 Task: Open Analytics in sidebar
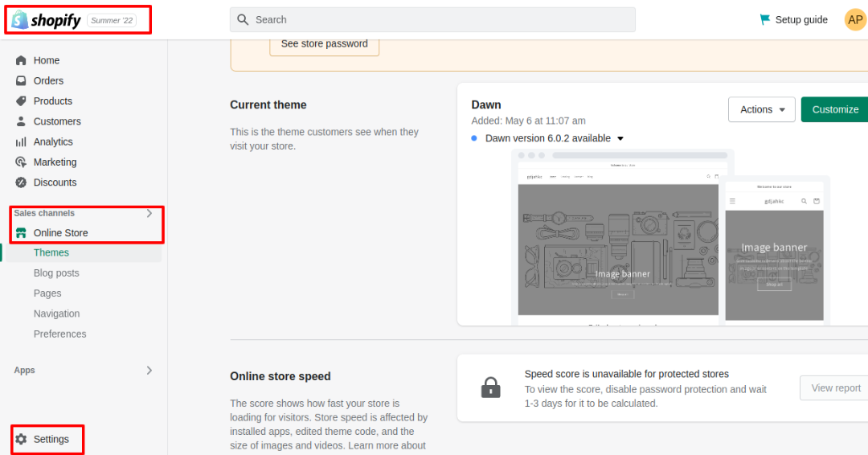53,141
